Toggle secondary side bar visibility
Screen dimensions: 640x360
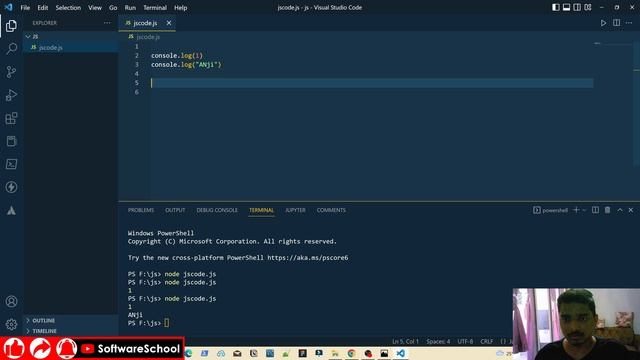point(577,7)
